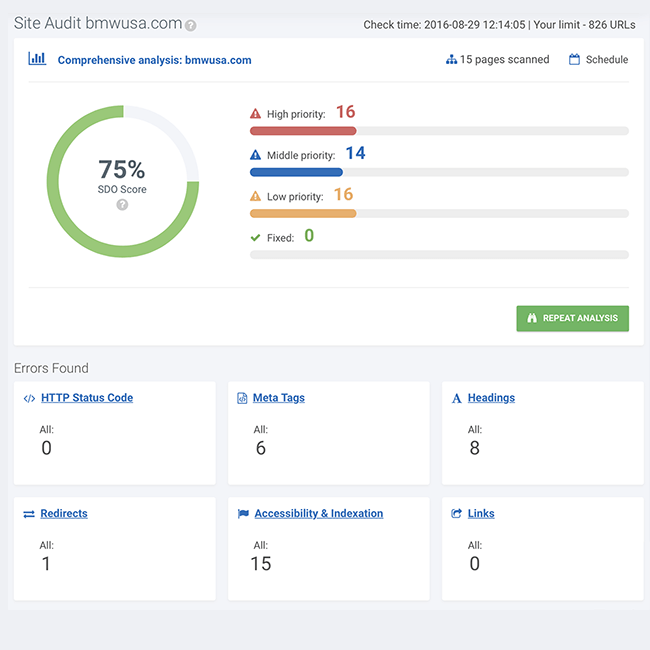Click the red High priority progress bar
The width and height of the screenshot is (650, 650).
coord(303,131)
